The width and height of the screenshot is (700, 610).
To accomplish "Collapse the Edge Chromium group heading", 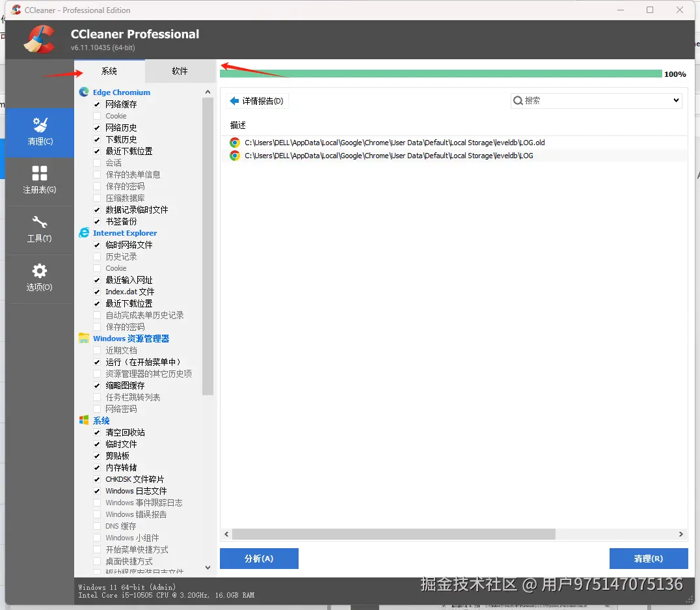I will click(122, 92).
